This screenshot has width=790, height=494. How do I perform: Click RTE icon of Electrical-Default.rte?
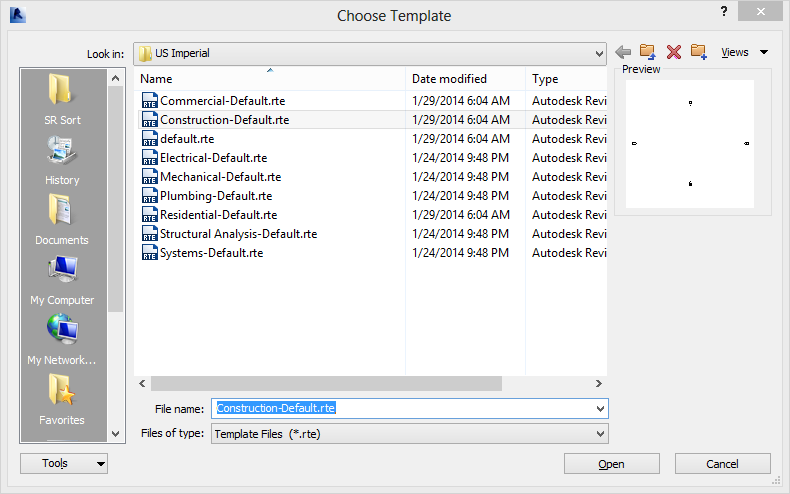[150, 158]
